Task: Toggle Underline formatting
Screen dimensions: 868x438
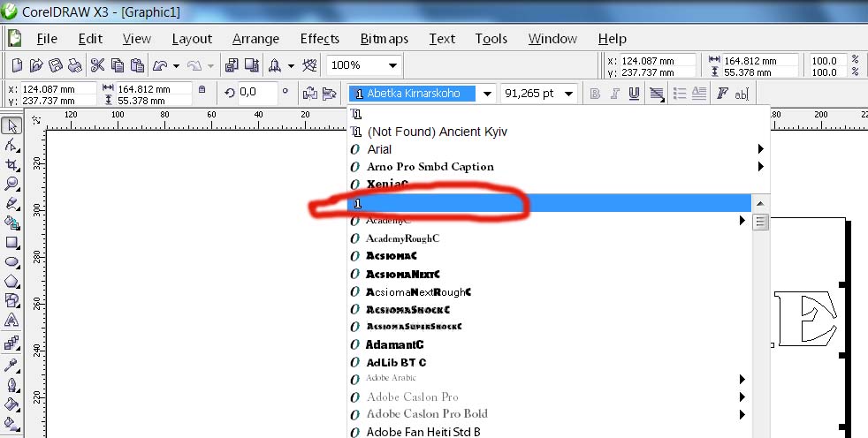Action: click(x=634, y=94)
